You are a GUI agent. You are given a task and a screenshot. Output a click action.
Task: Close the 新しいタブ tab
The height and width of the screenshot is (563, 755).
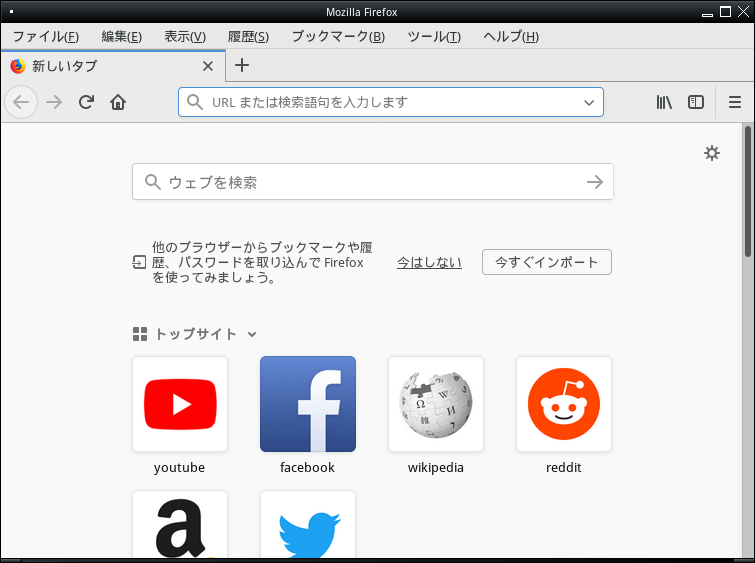pos(208,66)
